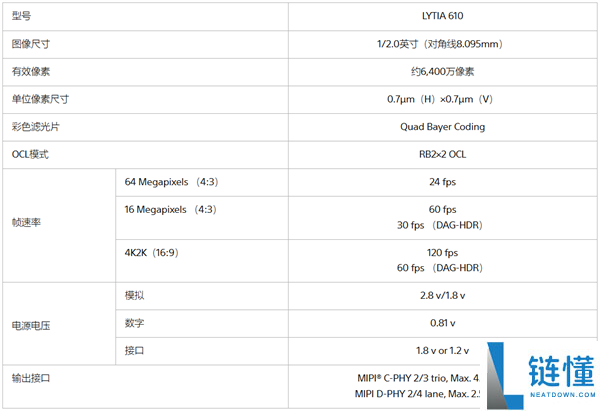Select the 'RB2×2 OCL' value
The image size is (600, 411).
442,154
